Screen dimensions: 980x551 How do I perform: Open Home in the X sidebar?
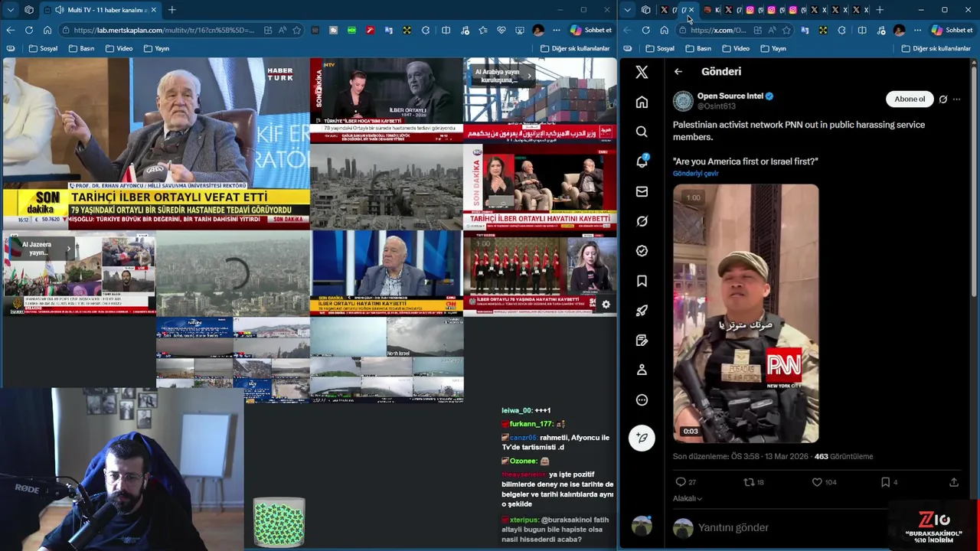pyautogui.click(x=642, y=102)
